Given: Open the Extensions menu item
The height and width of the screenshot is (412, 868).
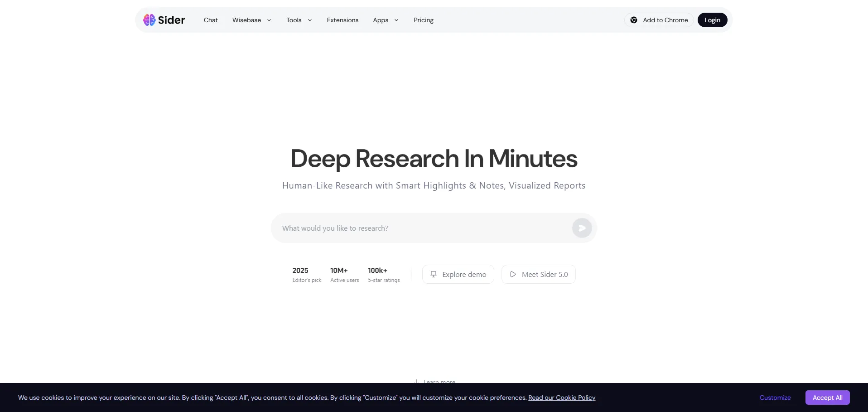Looking at the screenshot, I should [x=342, y=20].
